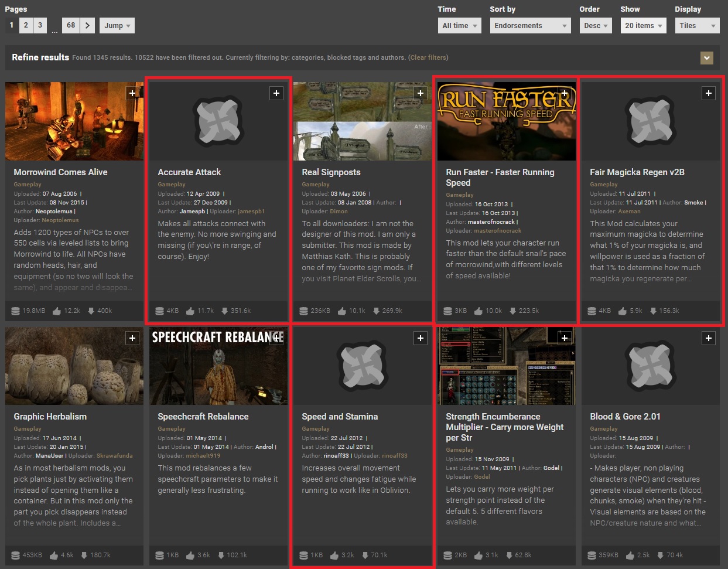Go to page 3
728x569 pixels.
[40, 25]
